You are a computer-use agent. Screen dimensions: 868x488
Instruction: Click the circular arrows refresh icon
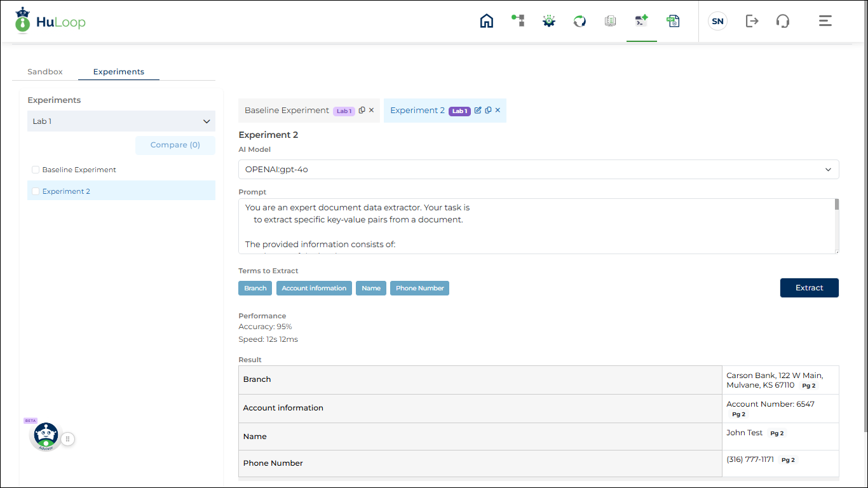[580, 21]
